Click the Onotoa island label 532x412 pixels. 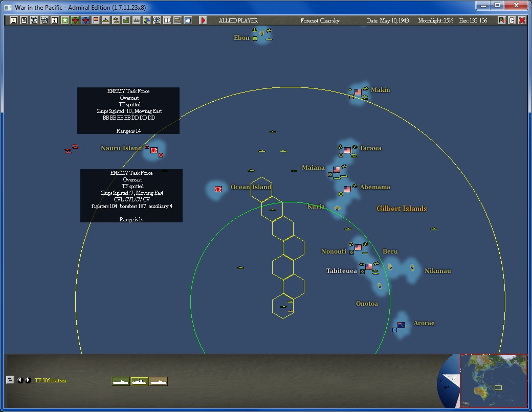(367, 304)
